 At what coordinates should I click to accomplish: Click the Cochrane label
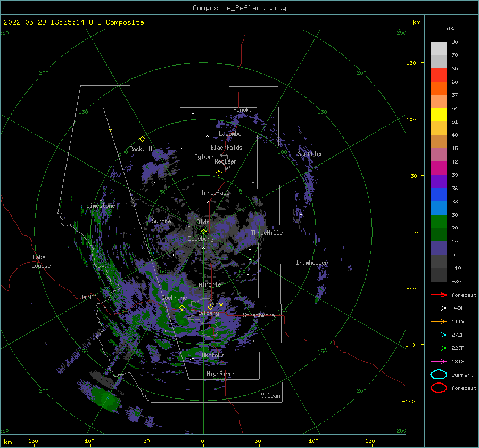[174, 298]
